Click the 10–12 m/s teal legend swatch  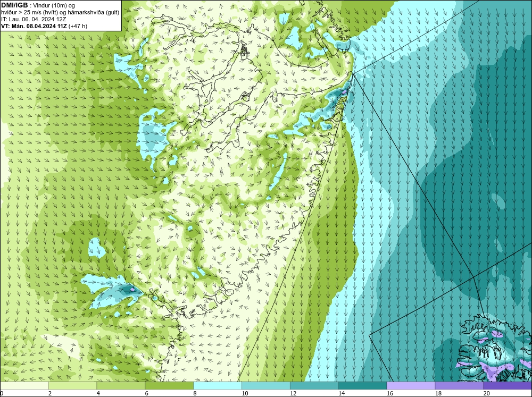pyautogui.click(x=266, y=385)
